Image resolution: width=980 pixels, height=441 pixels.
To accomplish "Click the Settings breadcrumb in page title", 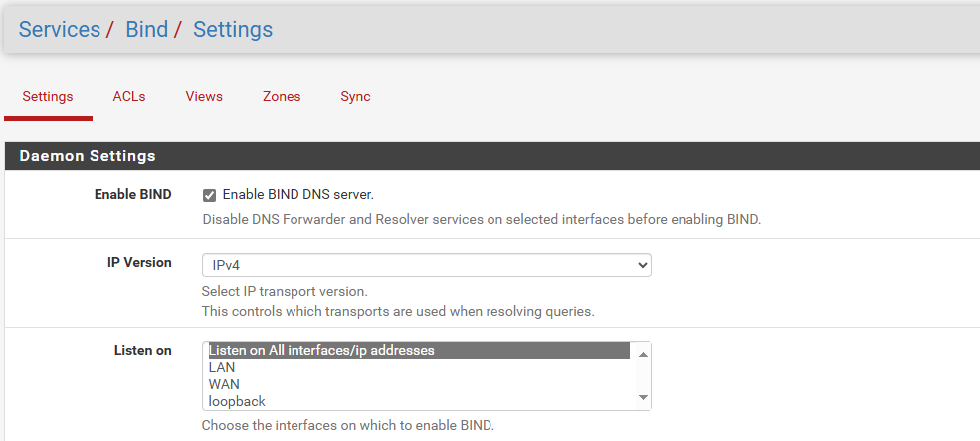I will pyautogui.click(x=233, y=30).
